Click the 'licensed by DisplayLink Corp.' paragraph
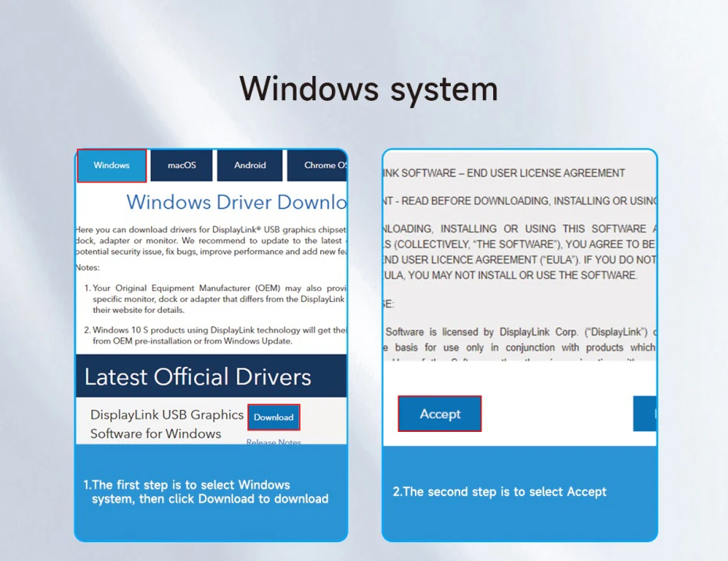 [521, 340]
